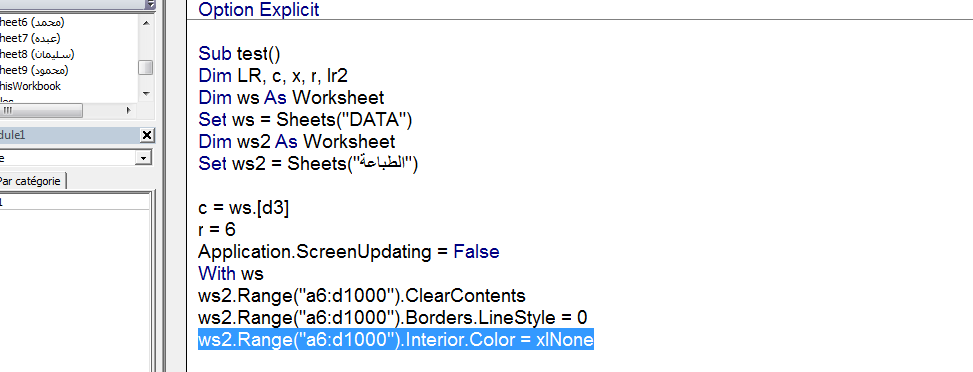Switch to the Par catégorie tab
Viewport: 973px width, 372px height.
coord(32,181)
